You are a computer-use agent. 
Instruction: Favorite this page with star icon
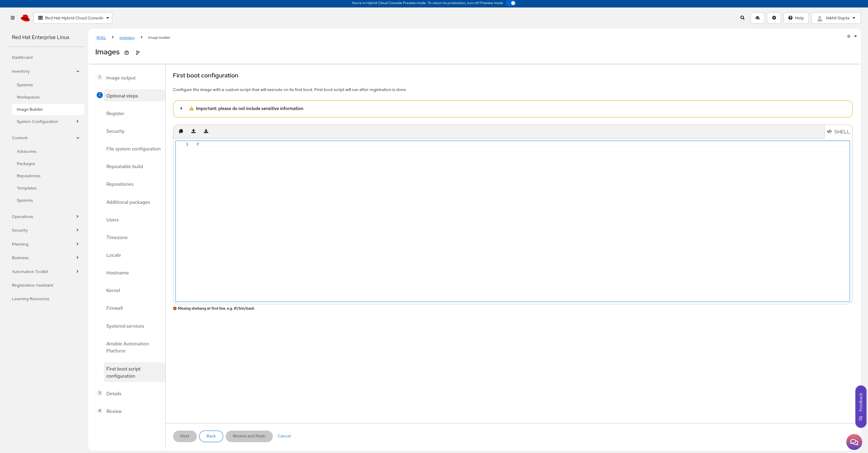click(x=849, y=36)
